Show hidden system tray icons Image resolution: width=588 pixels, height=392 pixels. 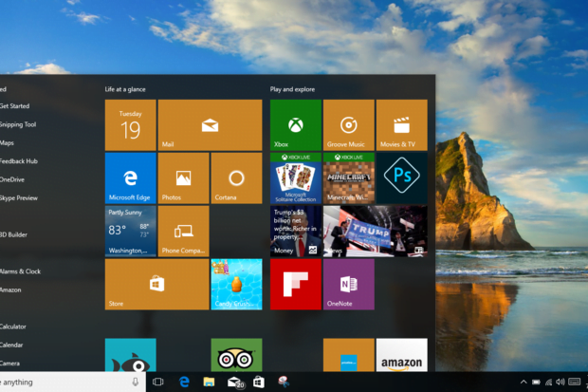[x=524, y=382]
